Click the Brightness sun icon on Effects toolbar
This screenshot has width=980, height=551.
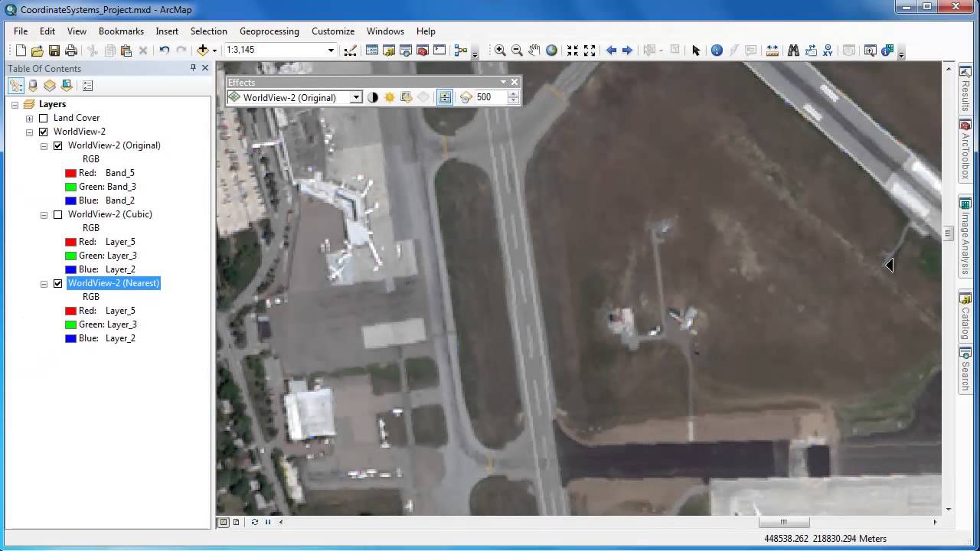tap(390, 97)
